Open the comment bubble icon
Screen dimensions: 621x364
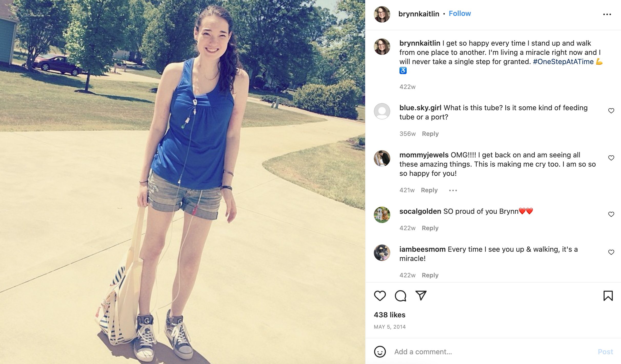coord(400,296)
